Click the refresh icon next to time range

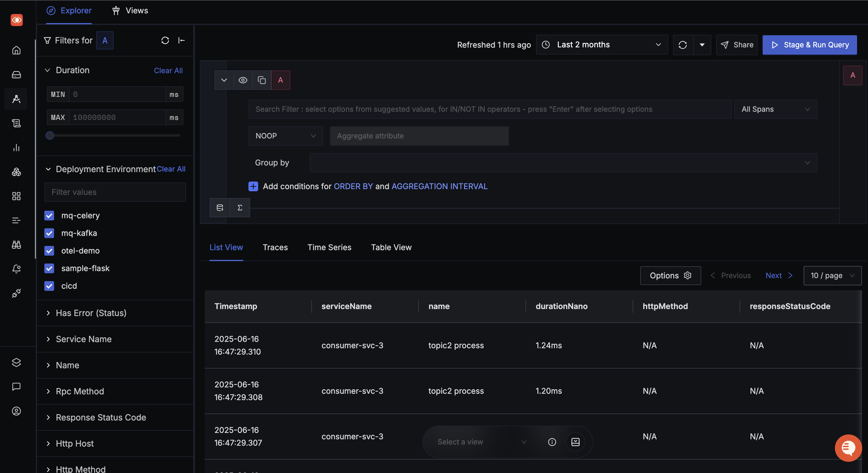(683, 45)
